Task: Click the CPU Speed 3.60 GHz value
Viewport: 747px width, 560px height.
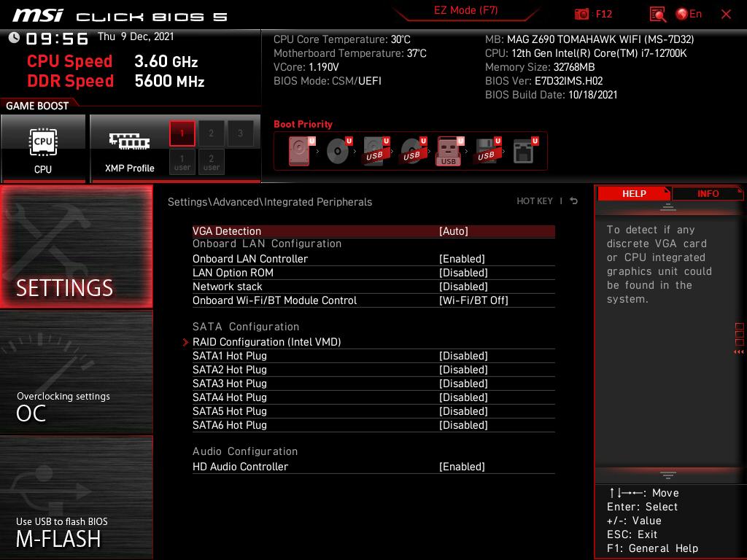Action: (x=166, y=61)
